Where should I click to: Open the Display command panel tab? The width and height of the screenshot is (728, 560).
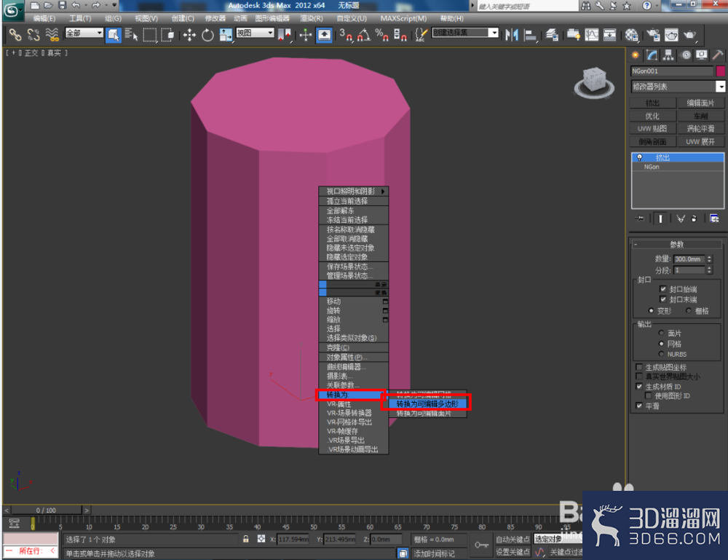(702, 55)
